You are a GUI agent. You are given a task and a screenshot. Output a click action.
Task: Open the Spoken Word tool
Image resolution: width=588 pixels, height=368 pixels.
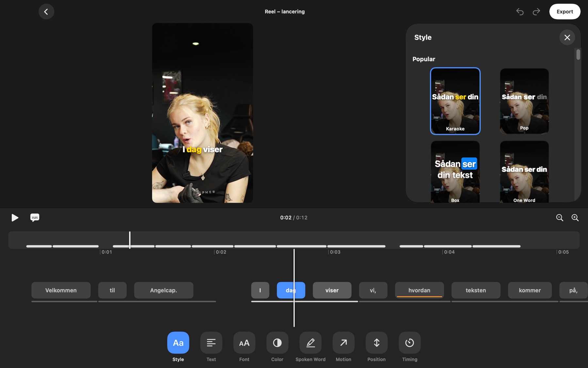(310, 343)
